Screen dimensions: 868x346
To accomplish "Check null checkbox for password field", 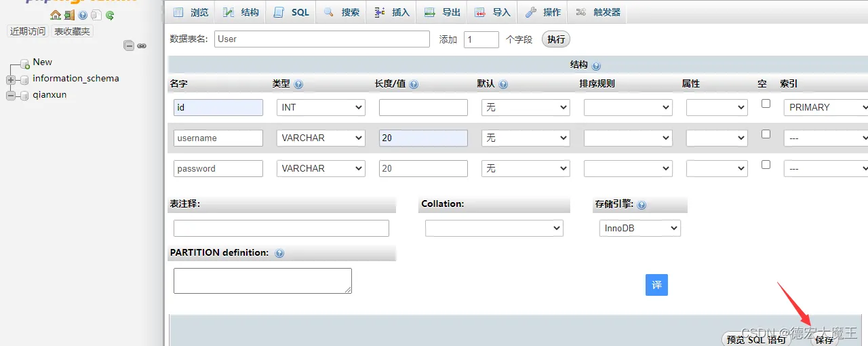I will pyautogui.click(x=766, y=165).
